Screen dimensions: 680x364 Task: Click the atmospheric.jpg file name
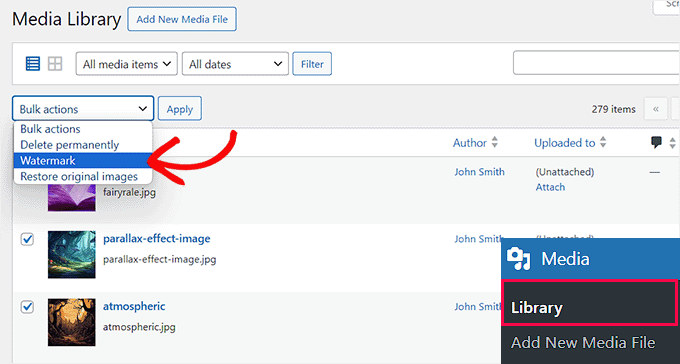pos(139,326)
